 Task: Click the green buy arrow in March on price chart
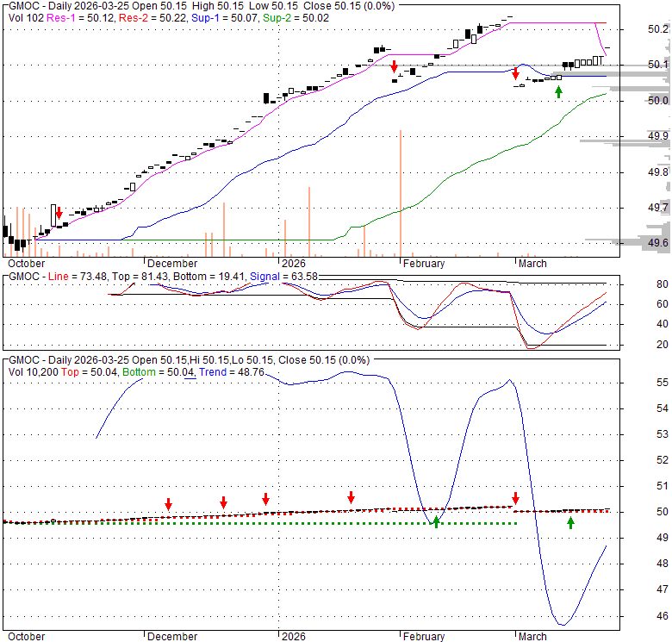tap(558, 91)
